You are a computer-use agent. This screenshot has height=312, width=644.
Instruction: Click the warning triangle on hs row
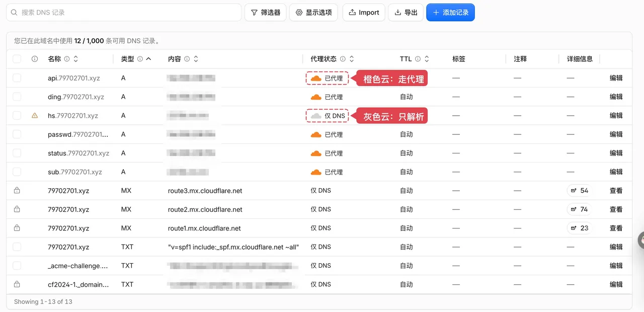[x=35, y=115]
